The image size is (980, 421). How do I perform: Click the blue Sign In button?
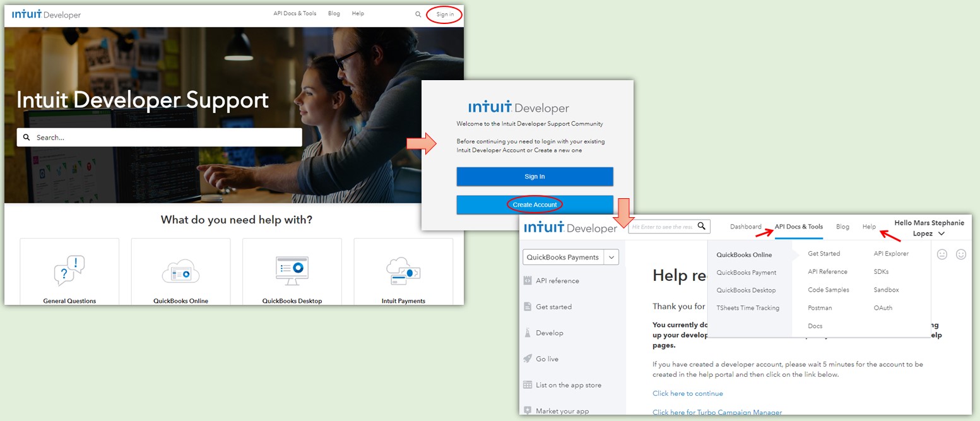(x=534, y=177)
